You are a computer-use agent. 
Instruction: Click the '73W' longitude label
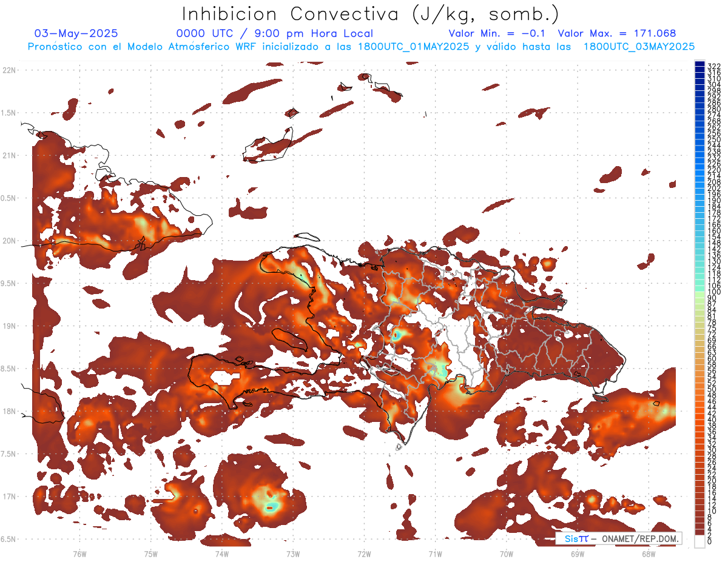coord(293,553)
